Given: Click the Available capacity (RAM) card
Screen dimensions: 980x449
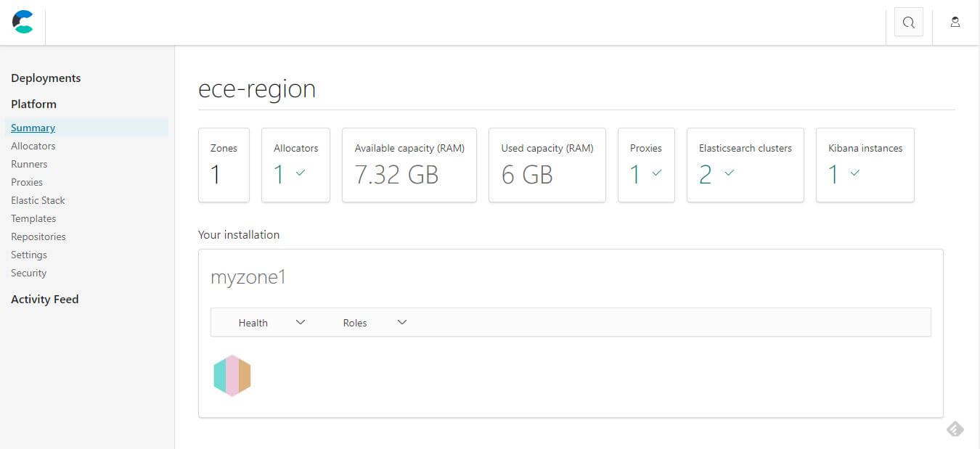Looking at the screenshot, I should [x=409, y=165].
